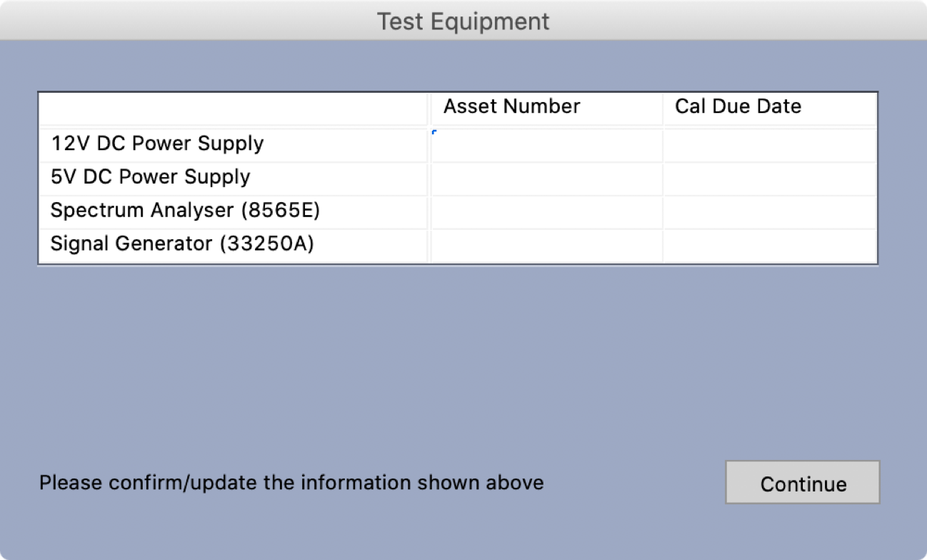Click the 12V DC Power Supply Cal Due Date cell
927x560 pixels.
tap(769, 145)
